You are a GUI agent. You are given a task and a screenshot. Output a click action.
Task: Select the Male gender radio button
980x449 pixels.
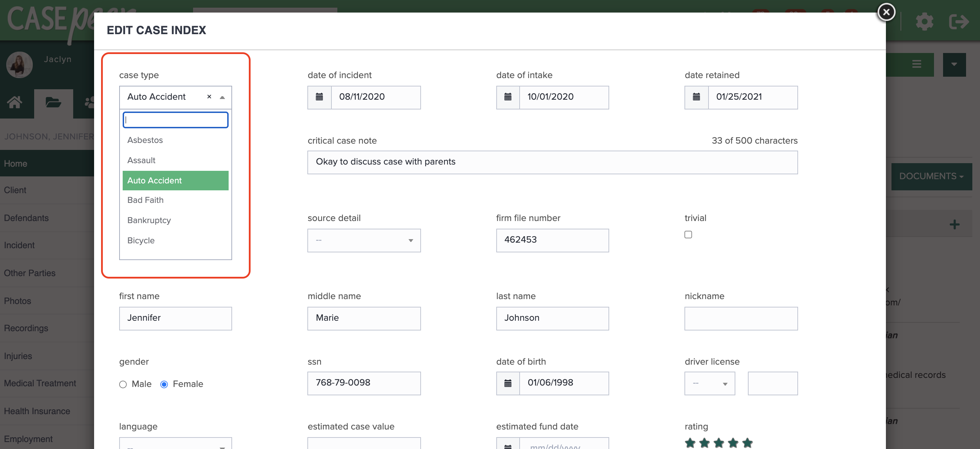[123, 384]
